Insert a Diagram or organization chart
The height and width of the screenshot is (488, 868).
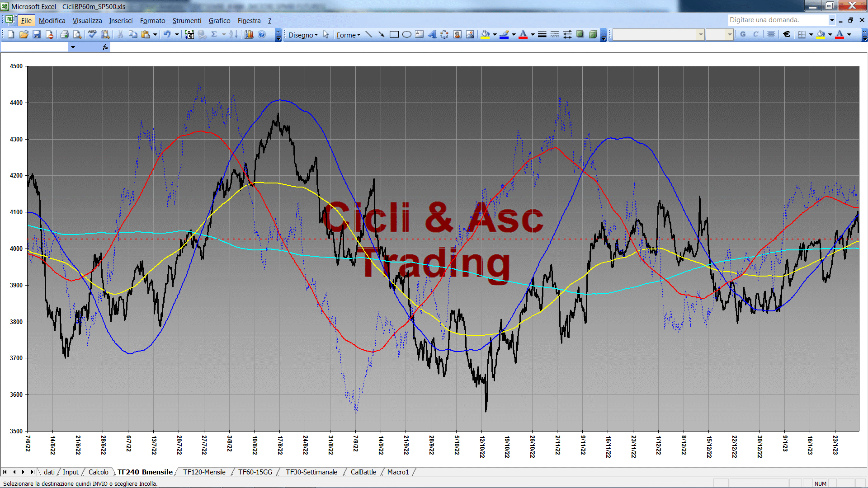445,34
